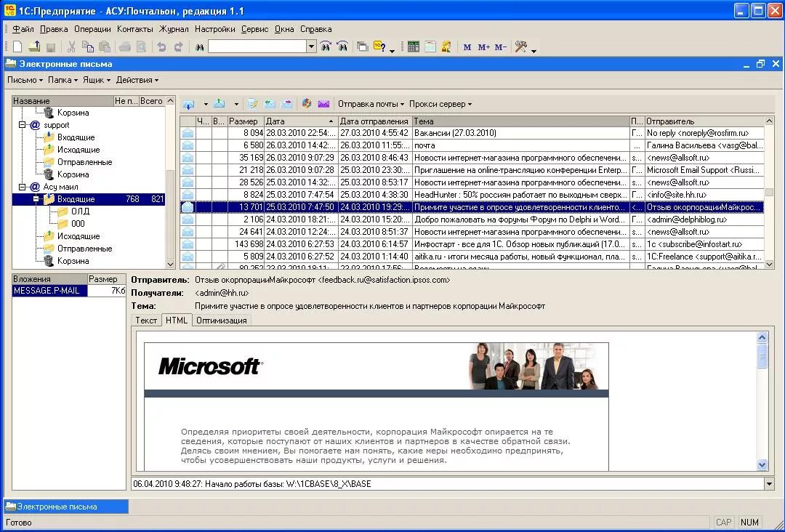The width and height of the screenshot is (785, 532).
Task: Click the M- memory subtract button
Action: [501, 47]
